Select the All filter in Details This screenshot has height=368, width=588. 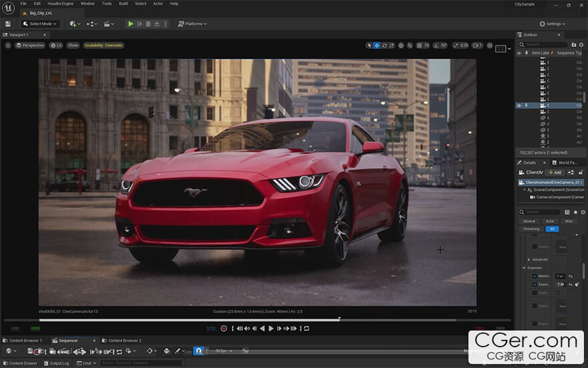click(x=552, y=229)
